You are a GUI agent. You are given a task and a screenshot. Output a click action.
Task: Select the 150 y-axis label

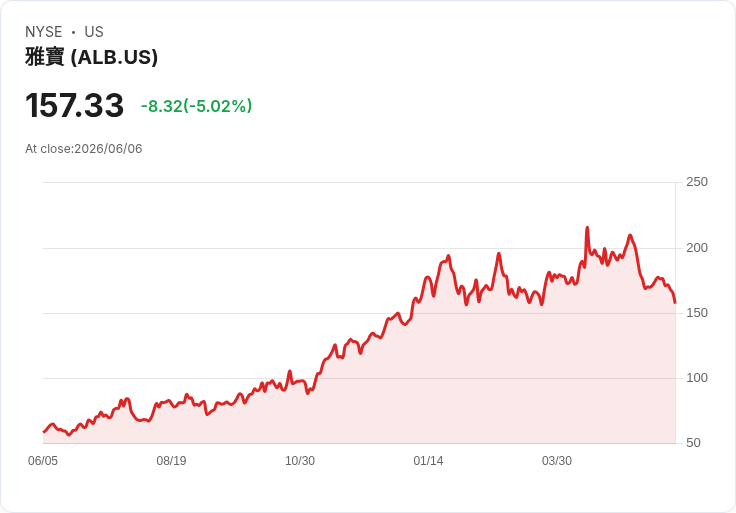[x=697, y=313]
